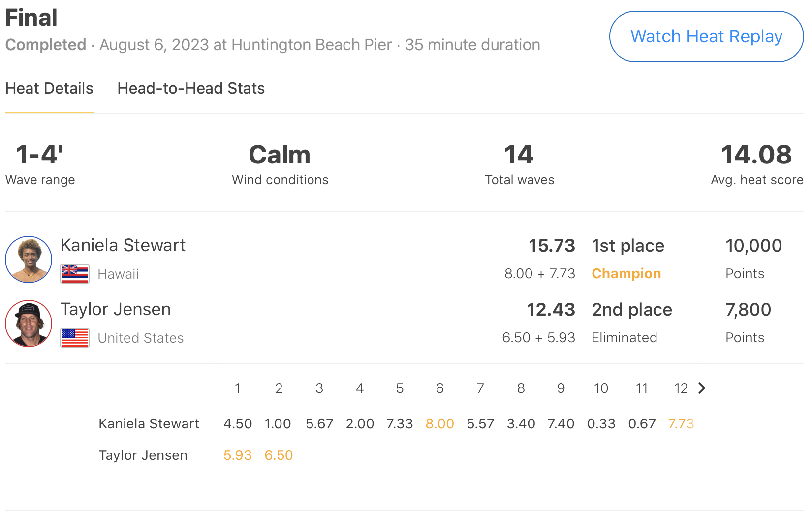Select the Heat Details tab

point(49,88)
